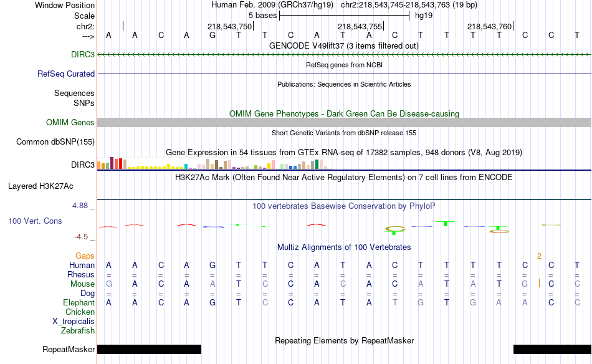This screenshot has height=364, width=592.
Task: Click the SNPs track label
Action: pyautogui.click(x=84, y=103)
